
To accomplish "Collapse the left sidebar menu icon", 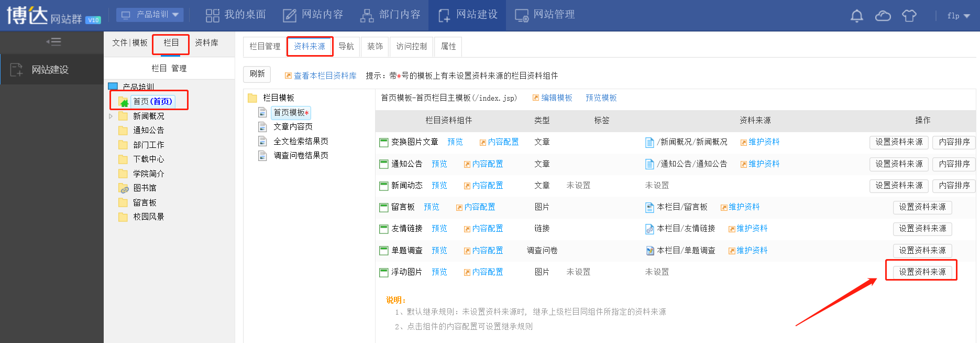I will tap(53, 42).
